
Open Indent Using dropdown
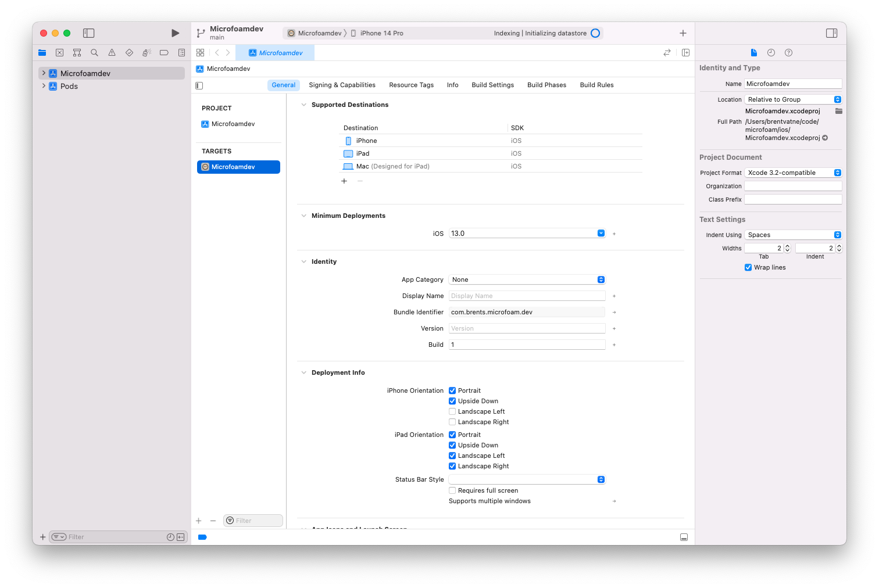[793, 235]
